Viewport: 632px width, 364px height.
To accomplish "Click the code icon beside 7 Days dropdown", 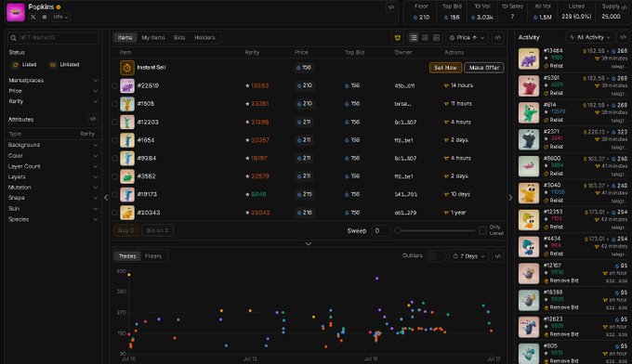I will [498, 256].
